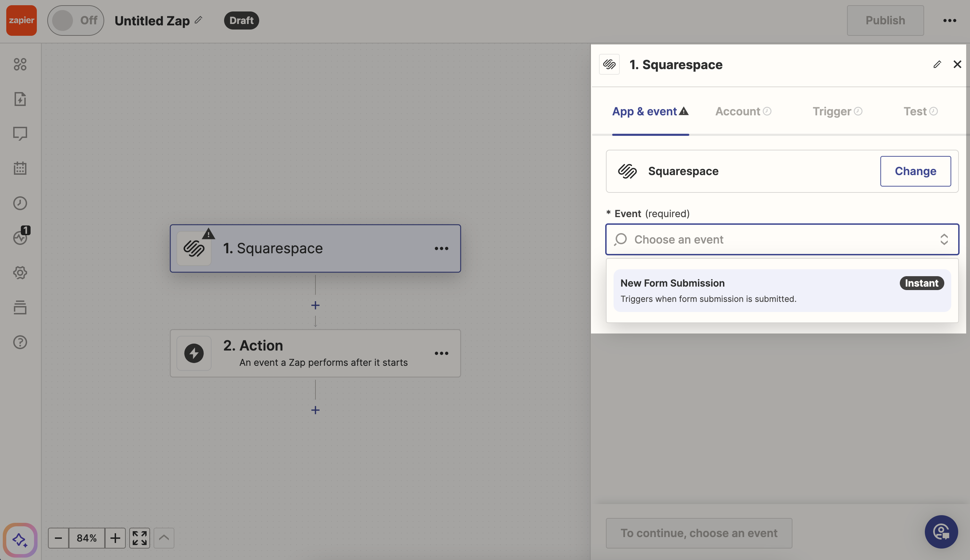The width and height of the screenshot is (970, 560).
Task: Click the warning icon on Squarespace step
Action: (208, 233)
